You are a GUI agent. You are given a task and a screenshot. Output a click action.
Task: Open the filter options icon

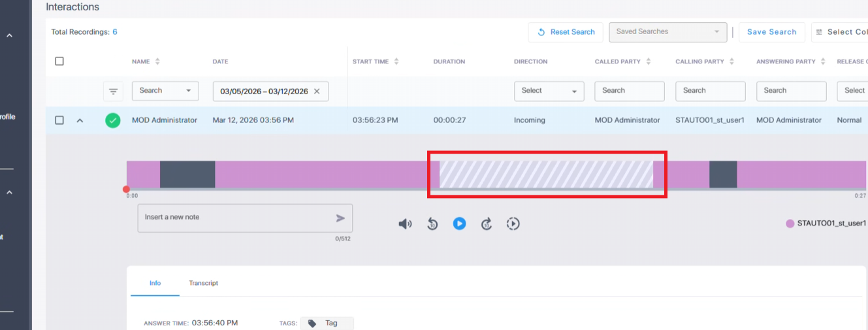[x=113, y=91]
